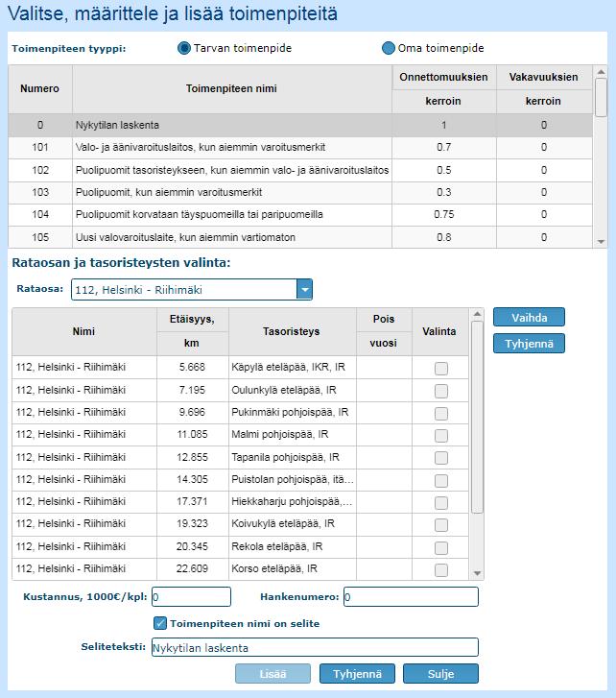Screen dimensions: 616x698
Task: Select the Oma toimenpide radio button
Action: pos(389,48)
